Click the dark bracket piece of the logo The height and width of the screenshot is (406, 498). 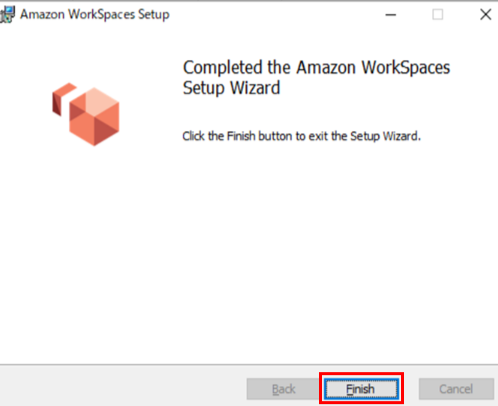point(63,99)
